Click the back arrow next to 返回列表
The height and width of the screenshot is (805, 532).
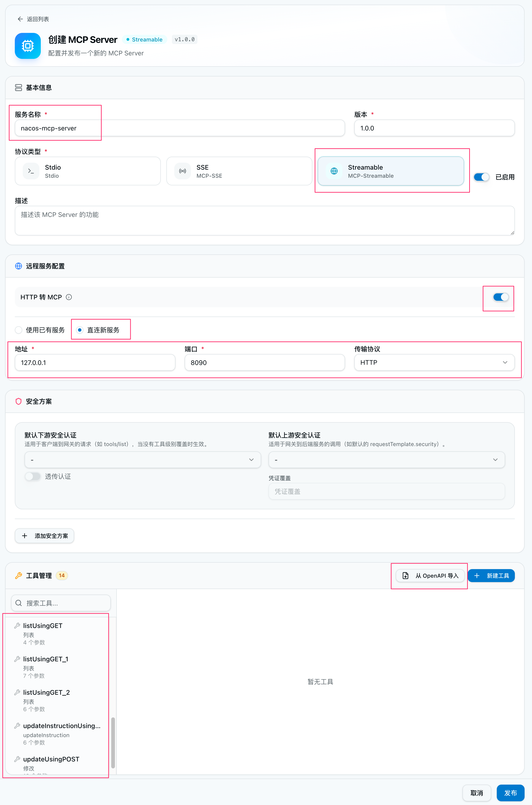[20, 19]
